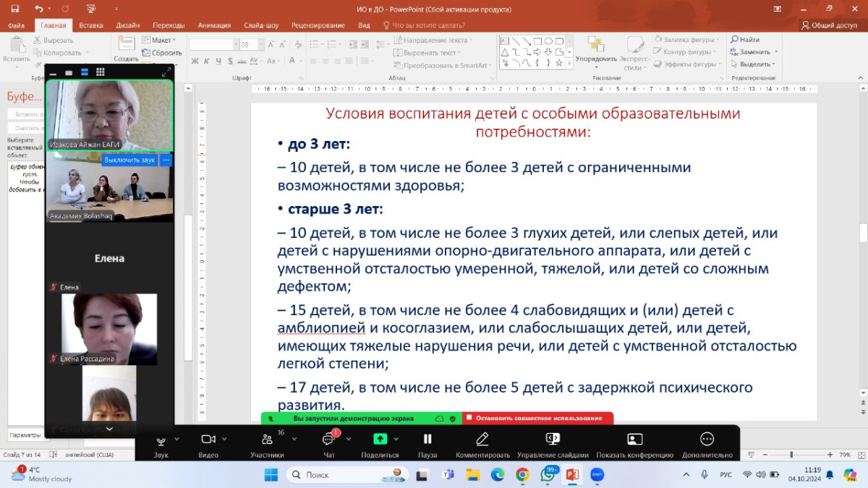Expand the audio options arrow next to the microphone
868x488 pixels.
click(x=176, y=438)
